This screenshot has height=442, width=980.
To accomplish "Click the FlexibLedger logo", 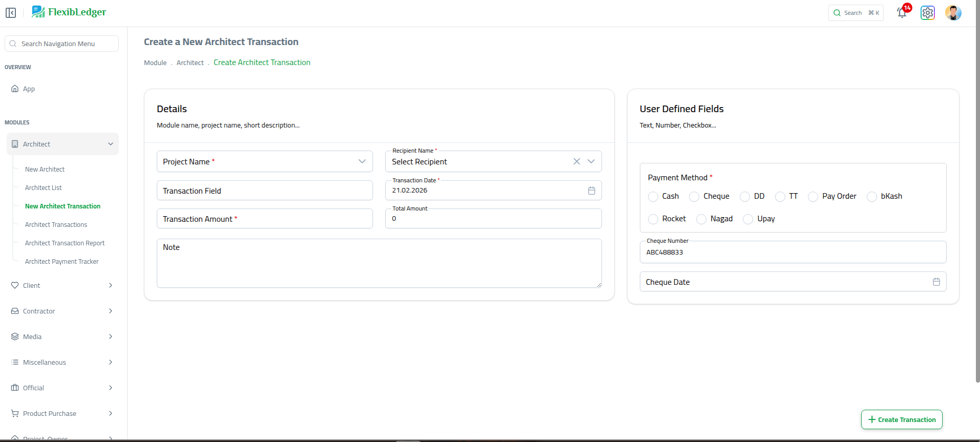I will tap(69, 12).
